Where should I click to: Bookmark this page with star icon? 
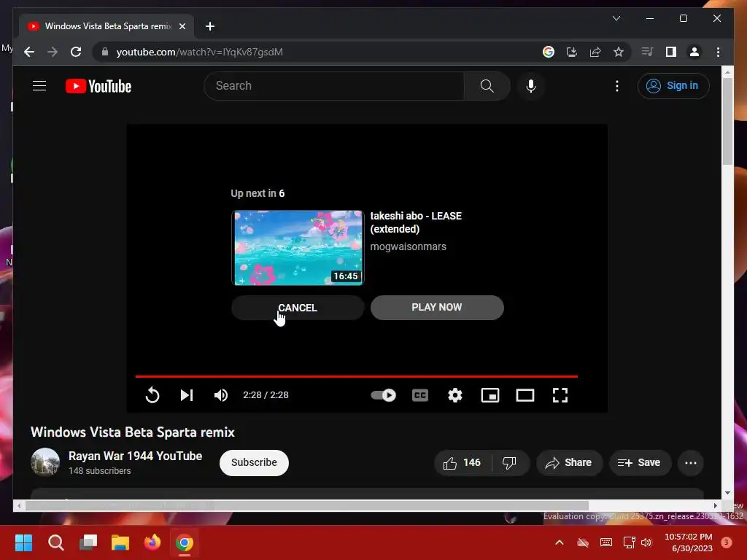tap(619, 52)
